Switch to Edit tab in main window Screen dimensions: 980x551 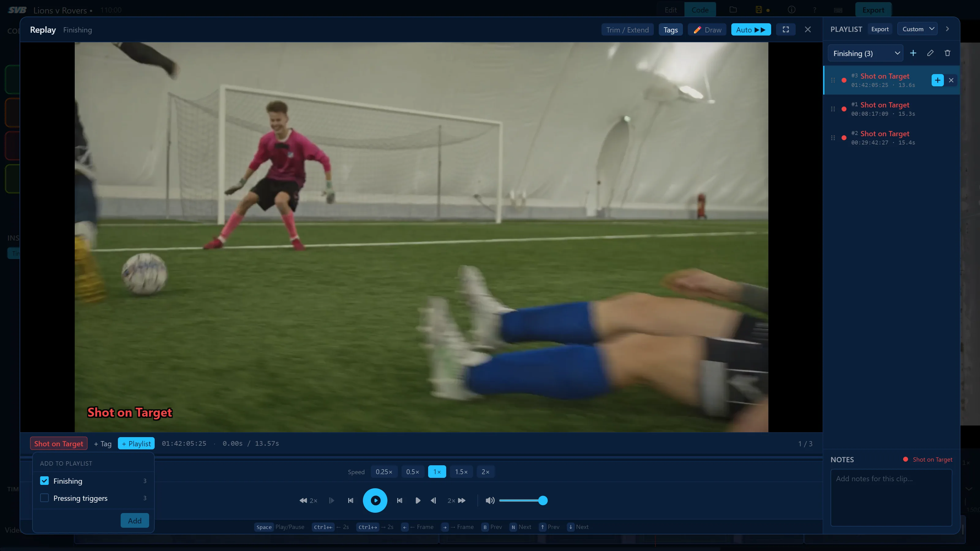670,10
